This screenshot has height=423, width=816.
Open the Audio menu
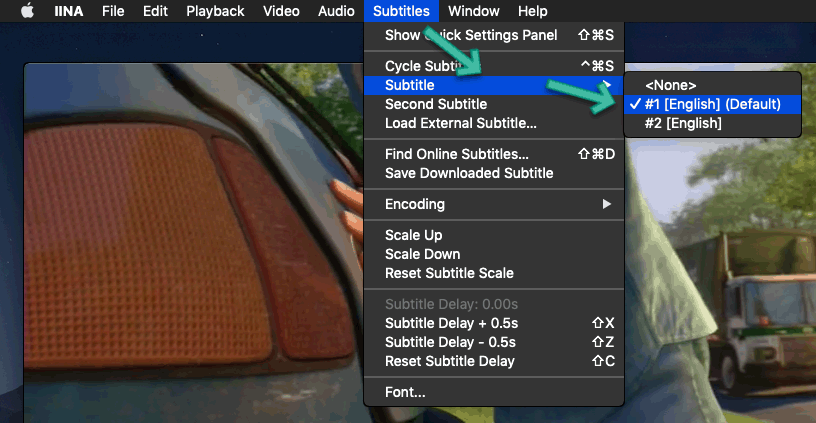pos(336,11)
